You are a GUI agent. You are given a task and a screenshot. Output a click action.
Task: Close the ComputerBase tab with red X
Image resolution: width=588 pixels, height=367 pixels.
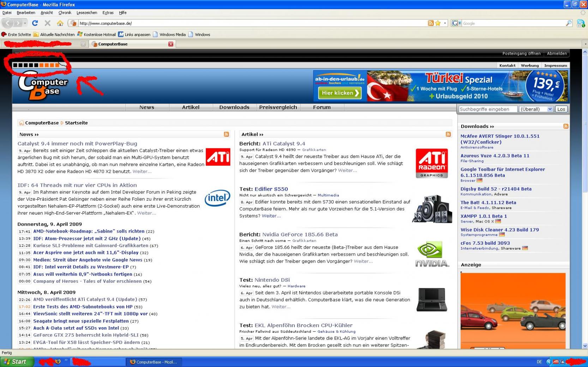pos(171,44)
